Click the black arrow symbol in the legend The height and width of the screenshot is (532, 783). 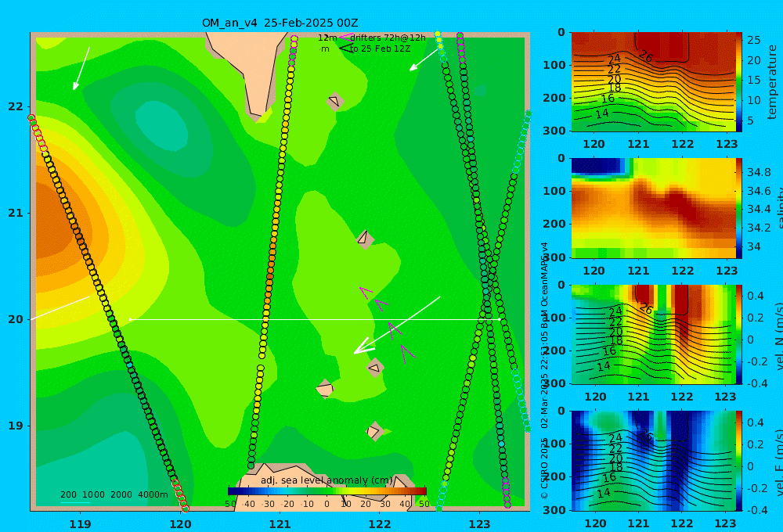click(x=345, y=48)
